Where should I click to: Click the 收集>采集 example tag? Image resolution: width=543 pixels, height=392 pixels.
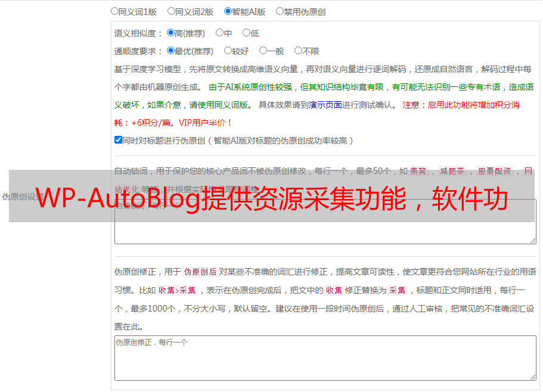(177, 290)
